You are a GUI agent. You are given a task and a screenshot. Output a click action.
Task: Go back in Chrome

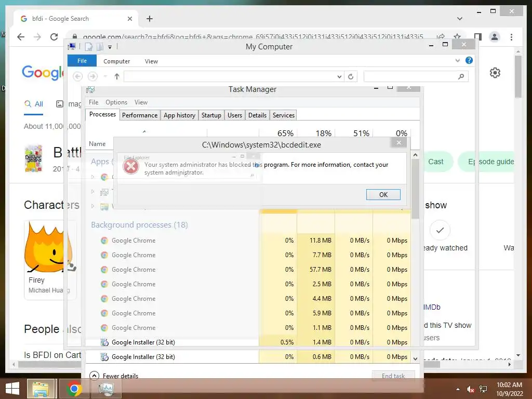[21, 37]
